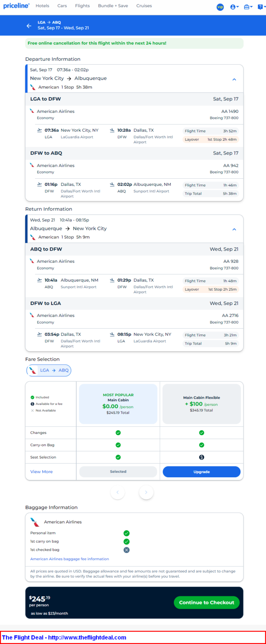
Task: Open the Bundle + Save menu item
Action: (113, 6)
